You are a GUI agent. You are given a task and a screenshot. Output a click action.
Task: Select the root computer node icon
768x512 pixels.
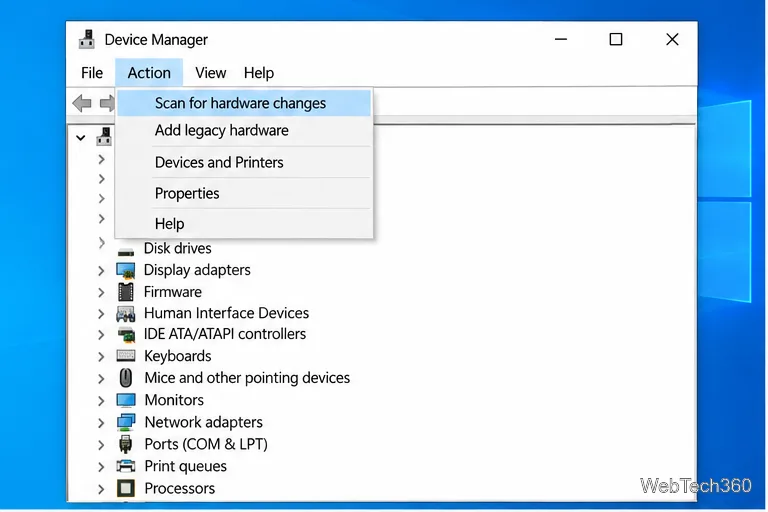click(104, 137)
